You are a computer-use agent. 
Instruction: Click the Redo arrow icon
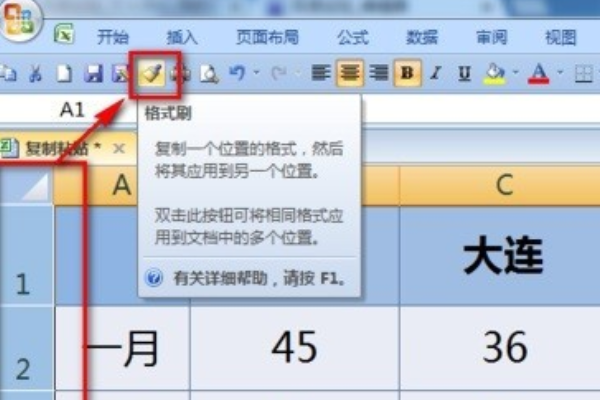point(278,72)
